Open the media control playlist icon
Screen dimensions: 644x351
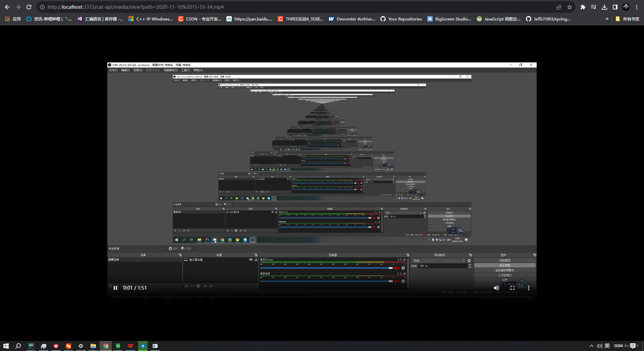tap(594, 7)
